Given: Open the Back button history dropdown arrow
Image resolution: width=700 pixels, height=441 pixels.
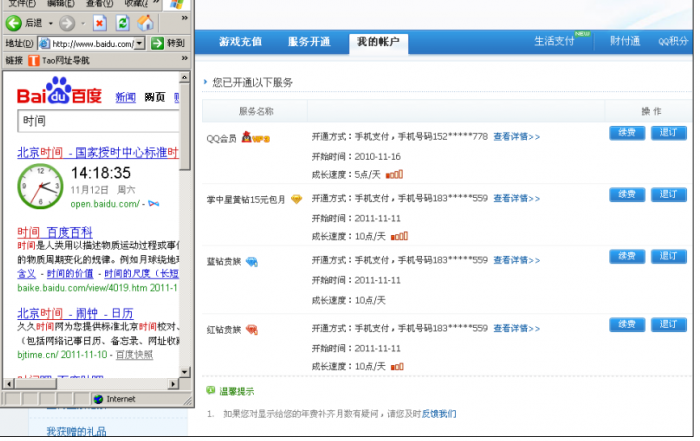Looking at the screenshot, I should point(50,23).
